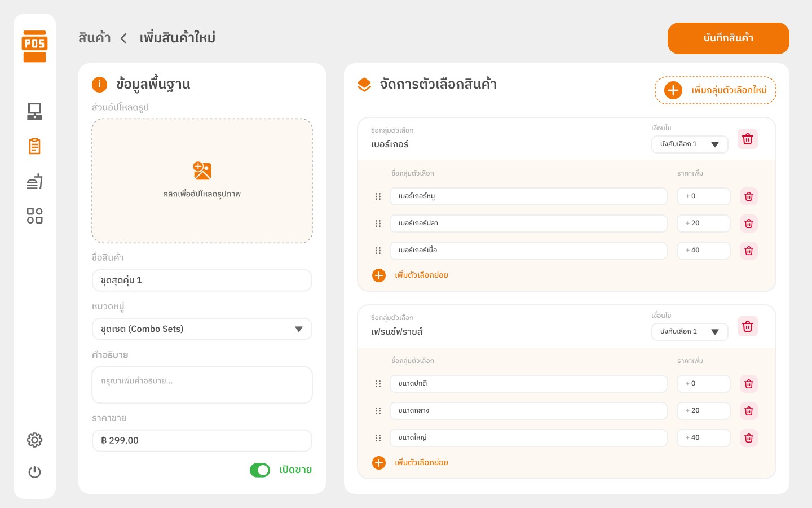
Task: Click the บันทึกสินค้า save button
Action: [x=728, y=38]
